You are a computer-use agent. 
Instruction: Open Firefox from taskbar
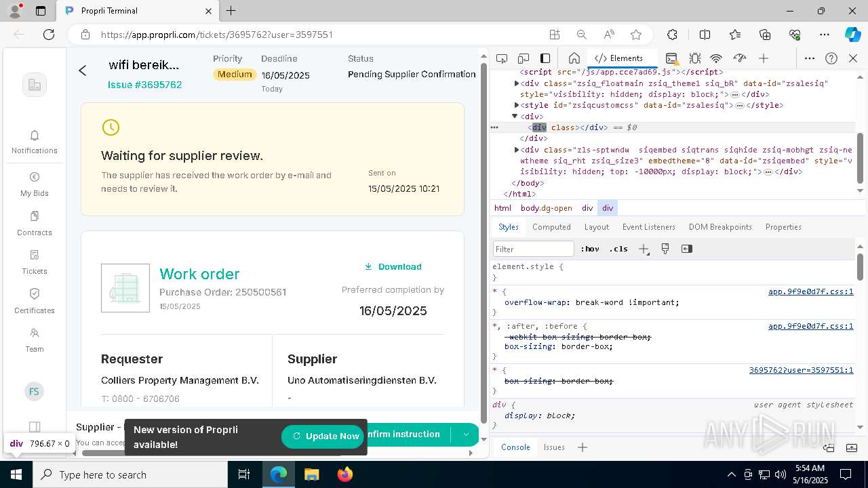(344, 474)
